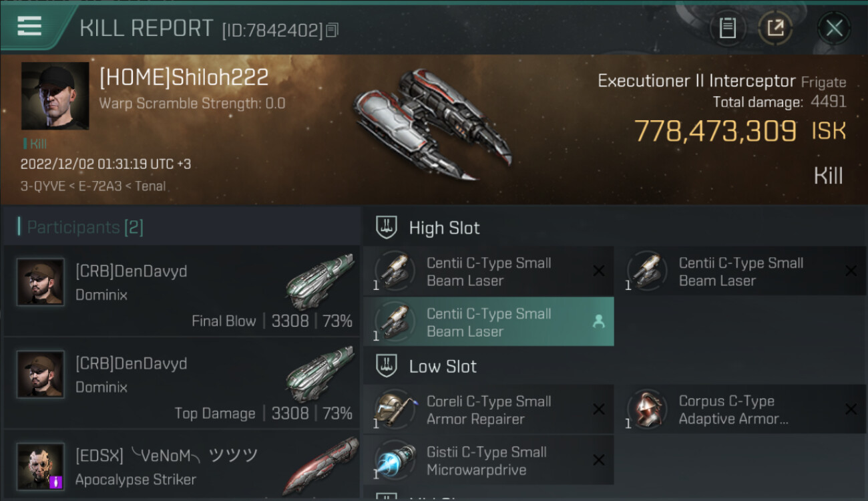Select DenDavyd Final Blow participant row
The height and width of the screenshot is (501, 868).
point(182,291)
